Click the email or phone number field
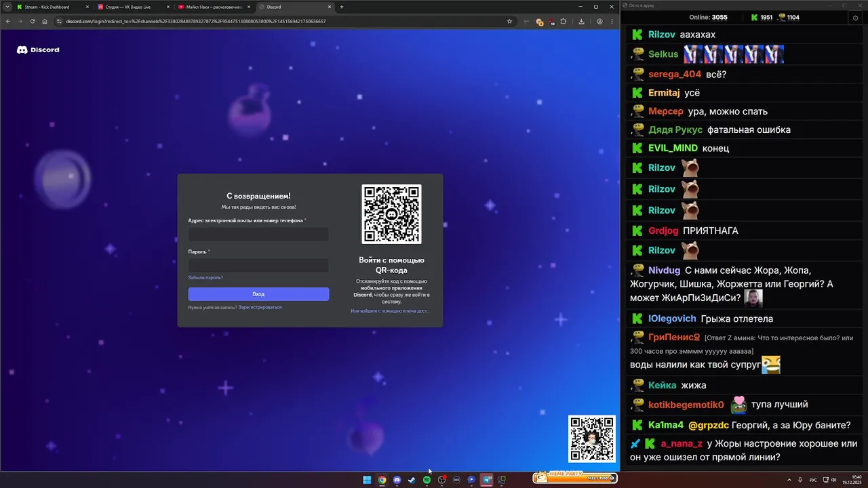 [258, 235]
